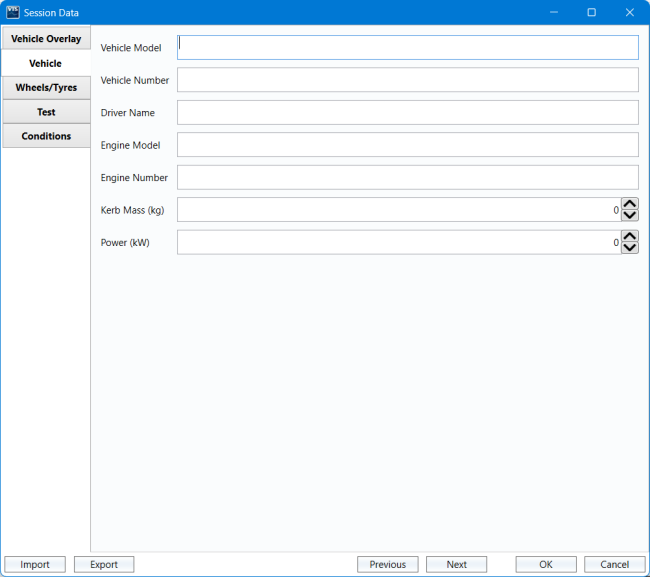Switch to the Vehicle Overlay tab
The image size is (650, 577).
(46, 39)
